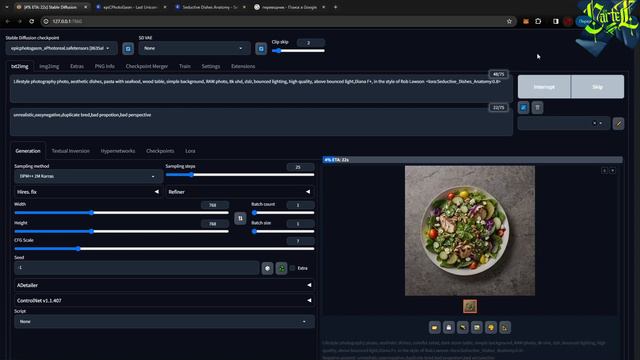Click the swap width and height icon
640x360 pixels.
pyautogui.click(x=240, y=218)
